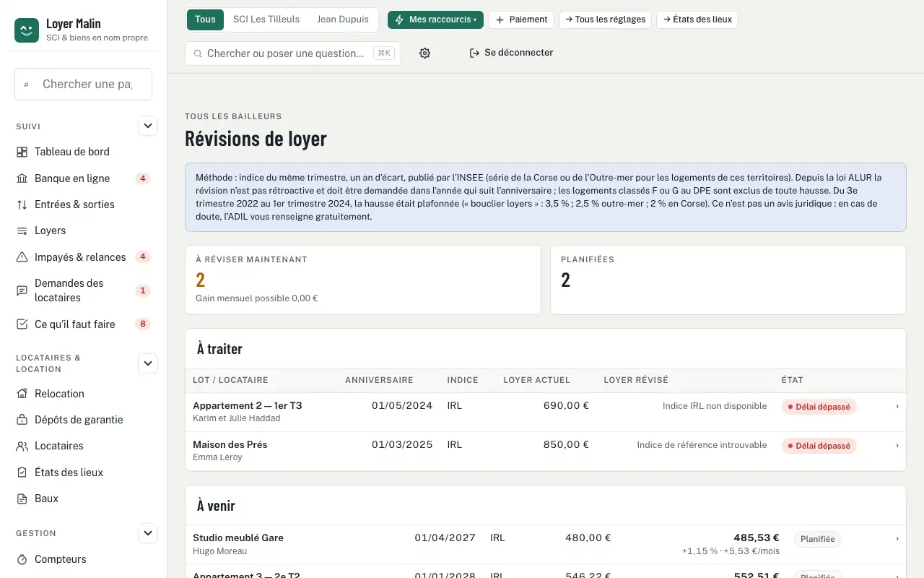Click the Entrées & sorties arrows icon
Viewport: 924px width, 578px height.
(x=22, y=204)
